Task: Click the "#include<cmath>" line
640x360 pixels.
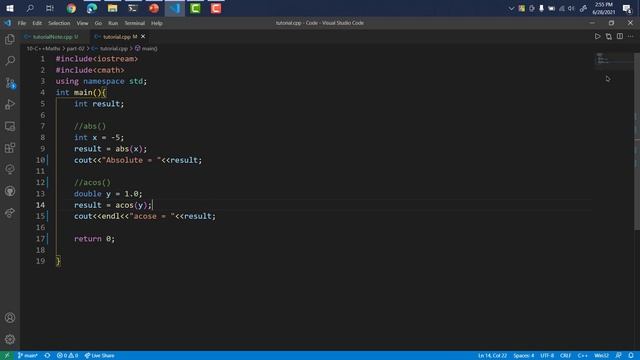Action: coord(90,70)
